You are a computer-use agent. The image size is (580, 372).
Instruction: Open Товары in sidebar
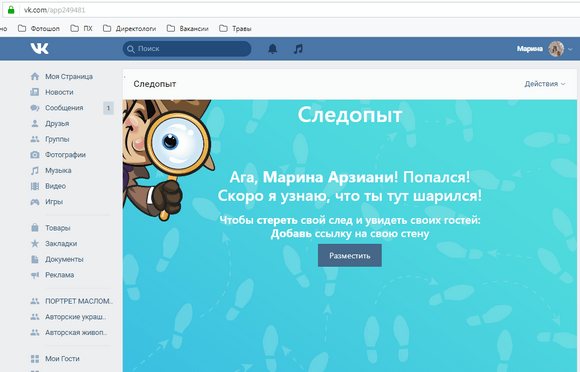point(58,228)
